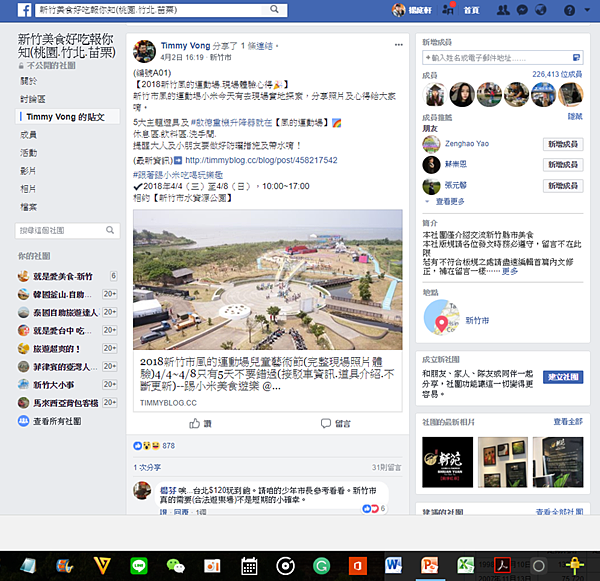600x581 pixels.
Task: Open the 相片 photos section
Action: coord(28,189)
